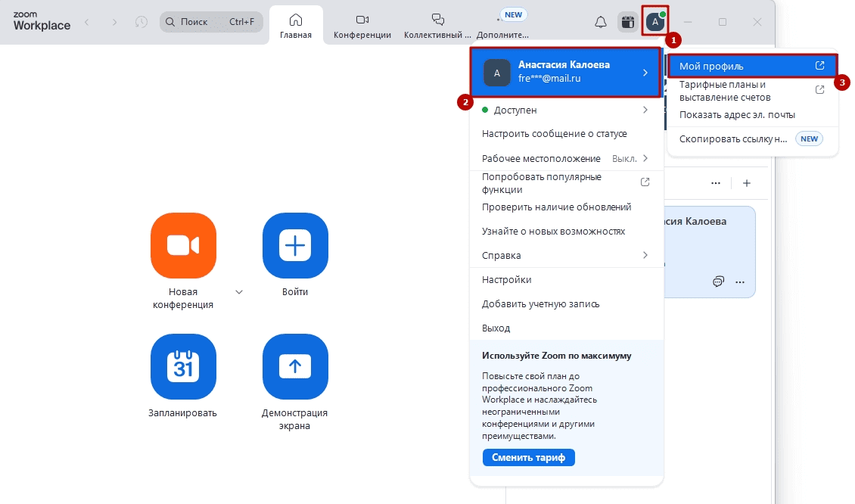Click the Поиск search field
This screenshot has height=504, width=855.
[x=212, y=22]
